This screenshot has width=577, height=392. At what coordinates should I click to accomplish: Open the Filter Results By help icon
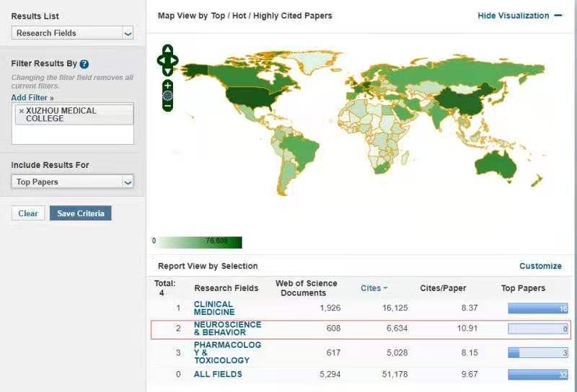(84, 63)
